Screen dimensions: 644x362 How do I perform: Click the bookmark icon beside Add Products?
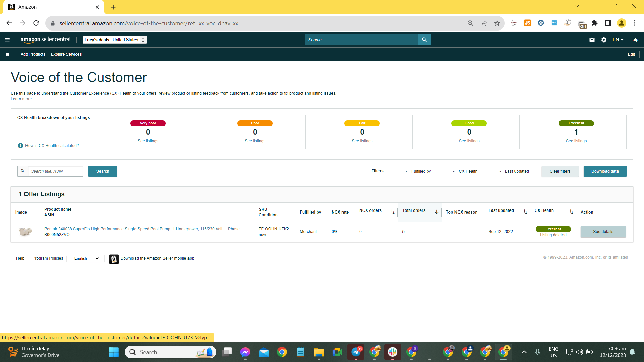[7, 54]
